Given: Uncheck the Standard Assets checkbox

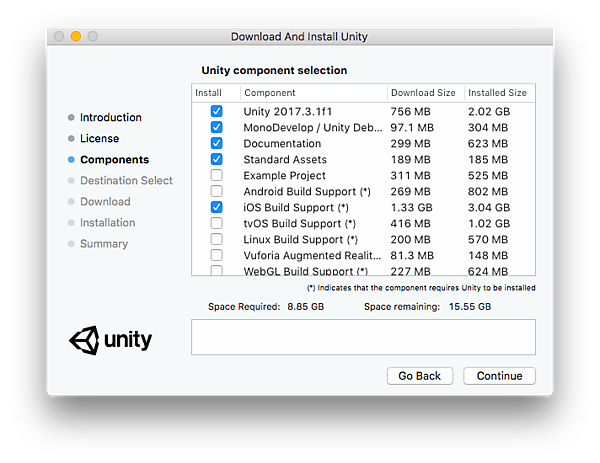Looking at the screenshot, I should coord(216,159).
